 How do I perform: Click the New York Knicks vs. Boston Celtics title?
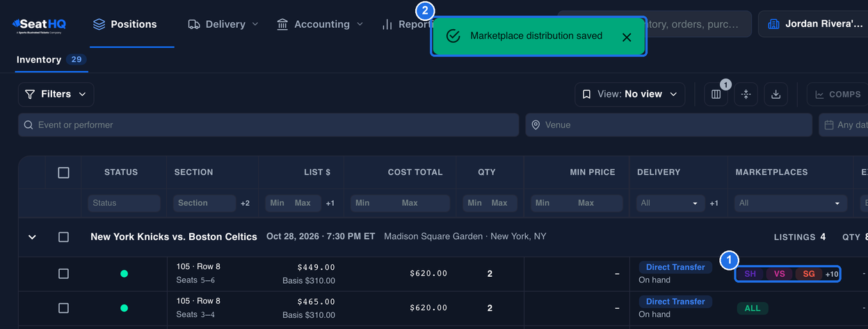(x=174, y=237)
